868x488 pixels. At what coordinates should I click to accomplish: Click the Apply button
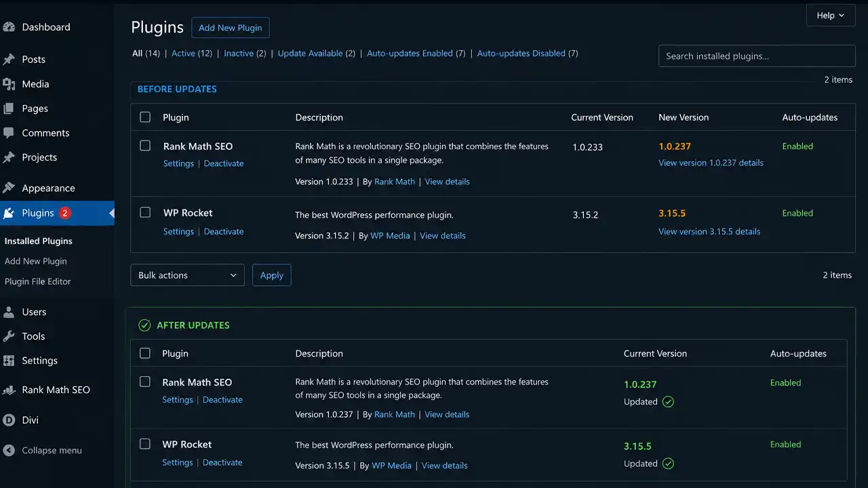(x=272, y=275)
